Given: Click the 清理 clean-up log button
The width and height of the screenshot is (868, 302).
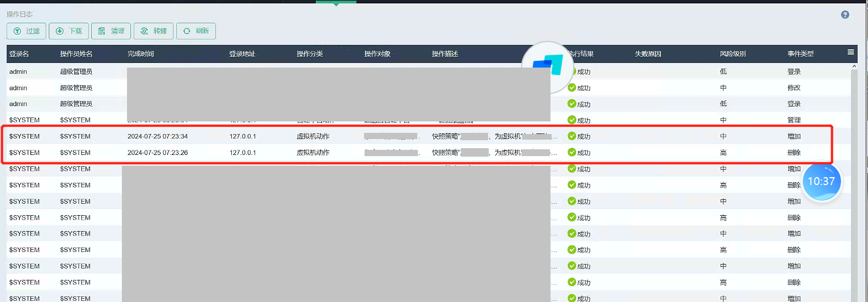Looking at the screenshot, I should pyautogui.click(x=111, y=31).
